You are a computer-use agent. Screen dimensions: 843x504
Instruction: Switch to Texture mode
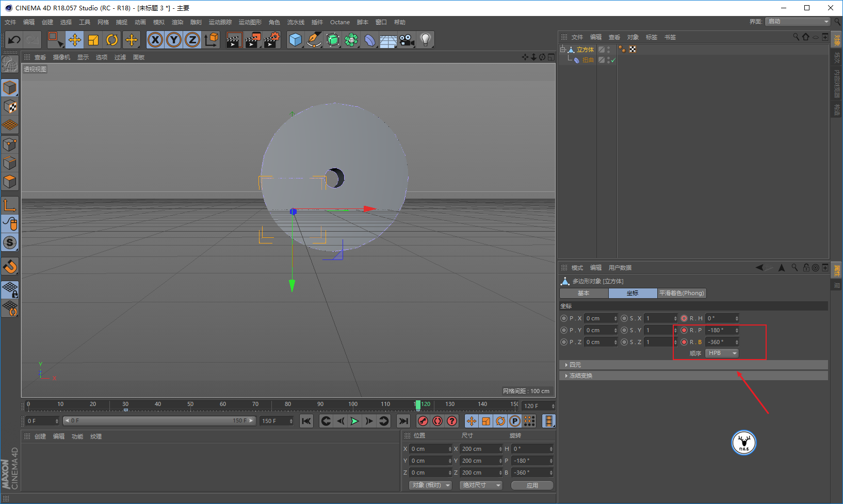pyautogui.click(x=10, y=107)
